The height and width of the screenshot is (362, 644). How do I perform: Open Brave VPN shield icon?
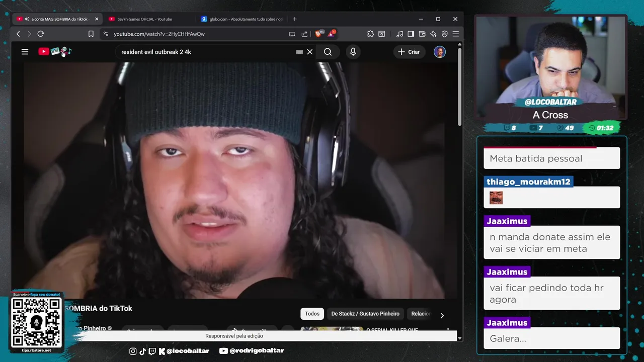click(x=444, y=34)
